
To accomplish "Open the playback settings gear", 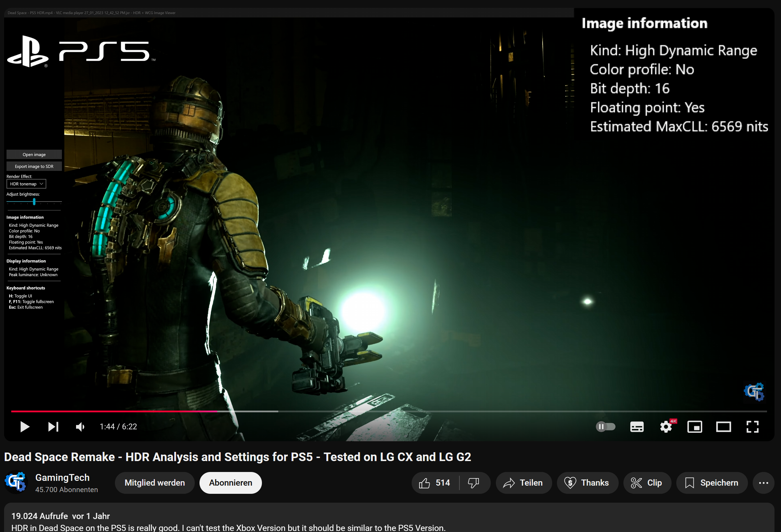I will 665,427.
